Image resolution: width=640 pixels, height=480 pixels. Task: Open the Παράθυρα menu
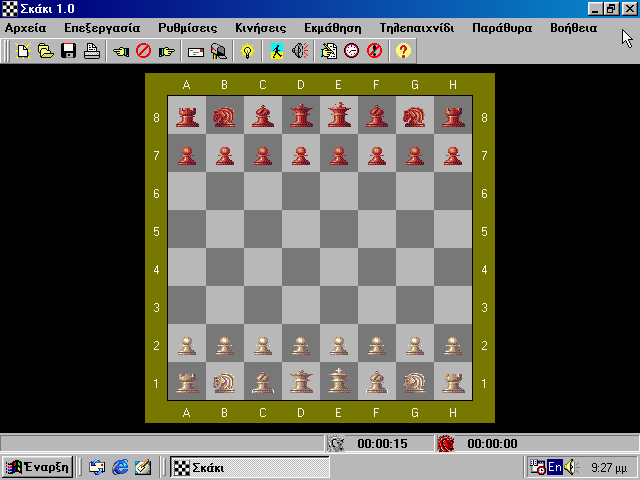(x=502, y=28)
